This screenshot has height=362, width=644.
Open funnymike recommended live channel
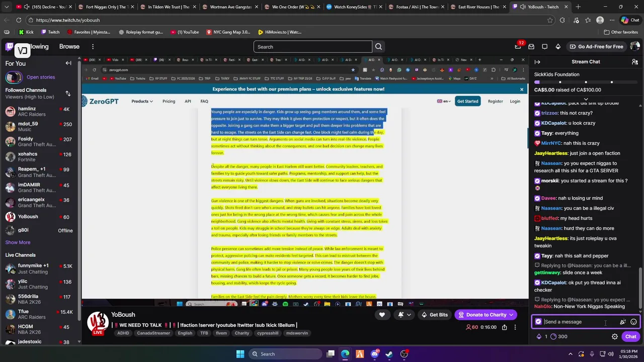40,268
